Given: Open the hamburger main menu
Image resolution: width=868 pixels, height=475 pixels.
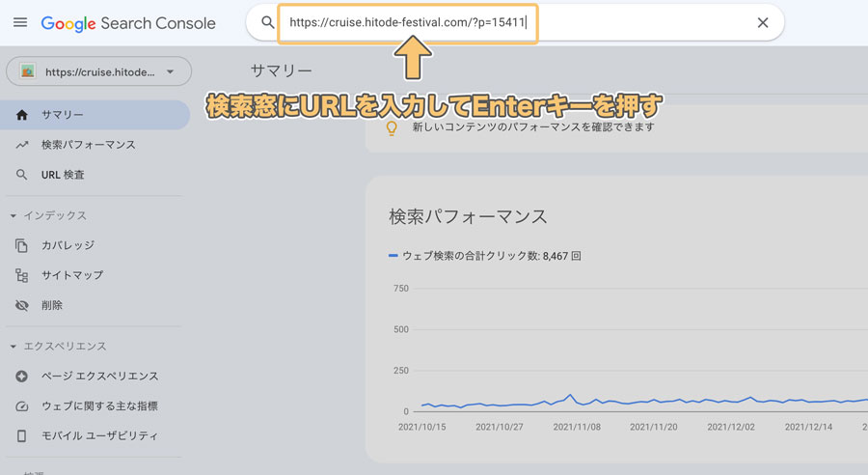Looking at the screenshot, I should tap(20, 23).
